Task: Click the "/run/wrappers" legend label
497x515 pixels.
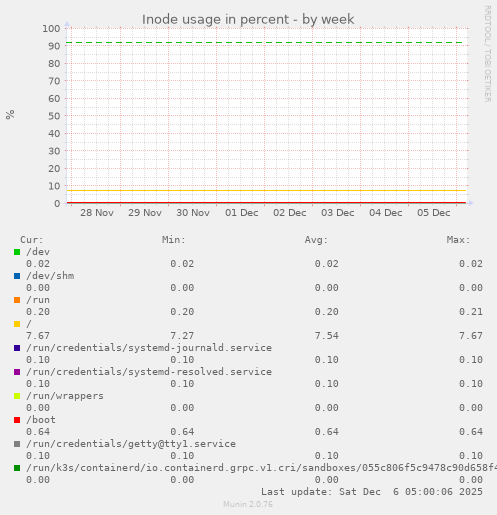Action: tap(65, 396)
